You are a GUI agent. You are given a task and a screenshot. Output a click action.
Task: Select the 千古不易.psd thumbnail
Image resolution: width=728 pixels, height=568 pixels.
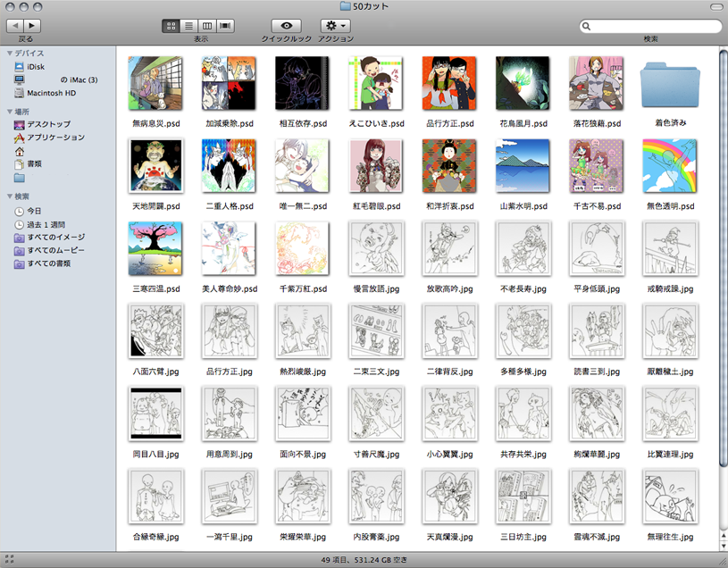pyautogui.click(x=597, y=166)
